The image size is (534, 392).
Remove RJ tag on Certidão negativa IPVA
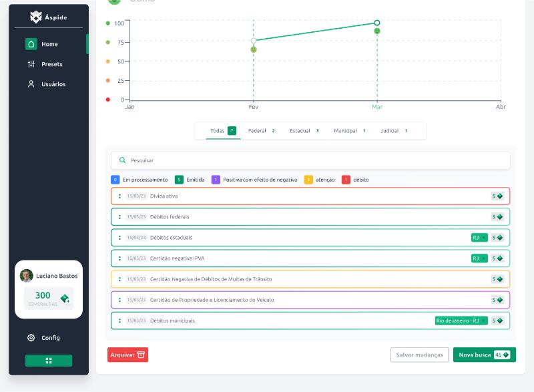coord(483,258)
